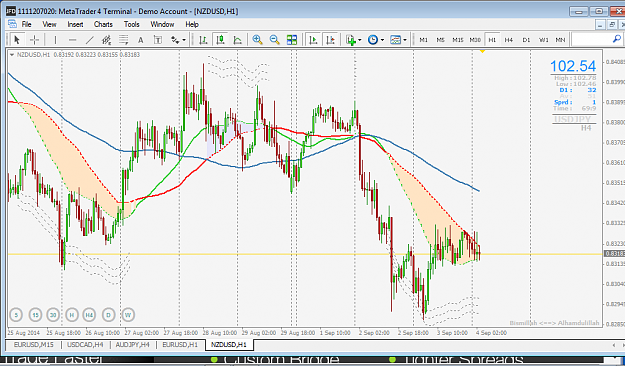Viewport: 625px width, 366px height.
Task: Open the View menu
Action: tap(49, 24)
